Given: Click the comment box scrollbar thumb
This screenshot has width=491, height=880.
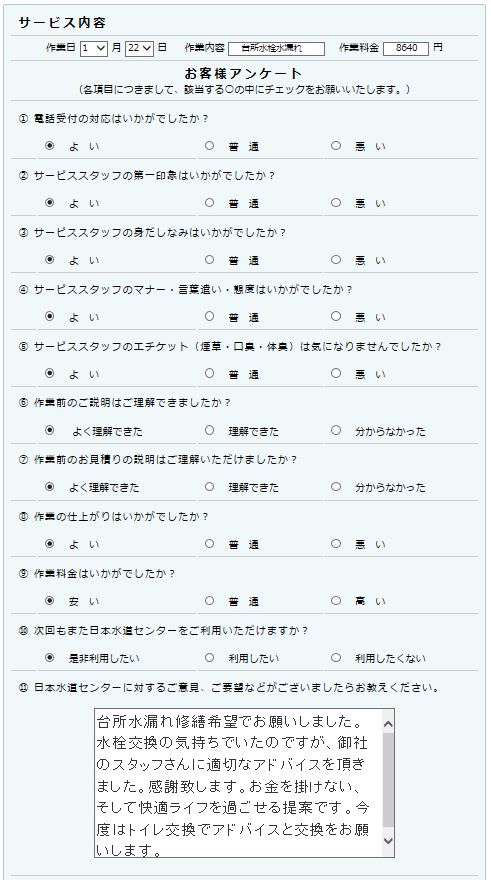Looking at the screenshot, I should 388,780.
